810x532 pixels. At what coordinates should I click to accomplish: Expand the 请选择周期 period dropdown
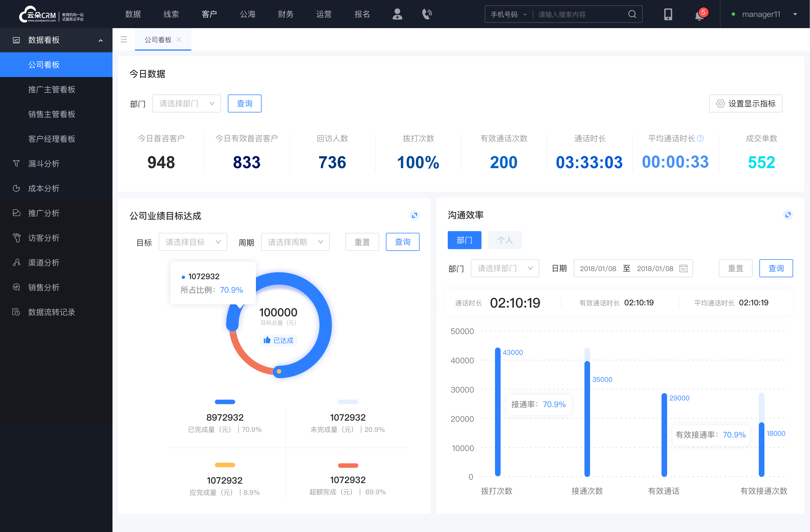click(295, 241)
